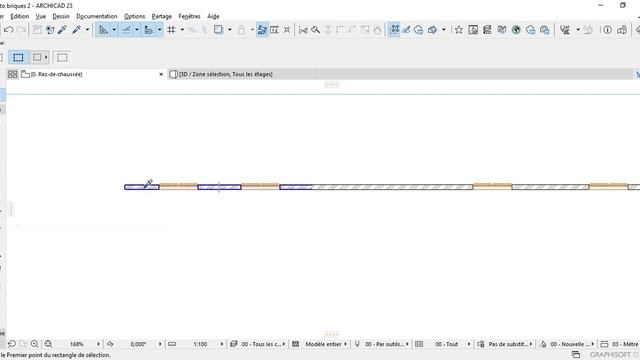Image resolution: width=640 pixels, height=360 pixels.
Task: Click the building materials library icon
Action: tap(487, 30)
